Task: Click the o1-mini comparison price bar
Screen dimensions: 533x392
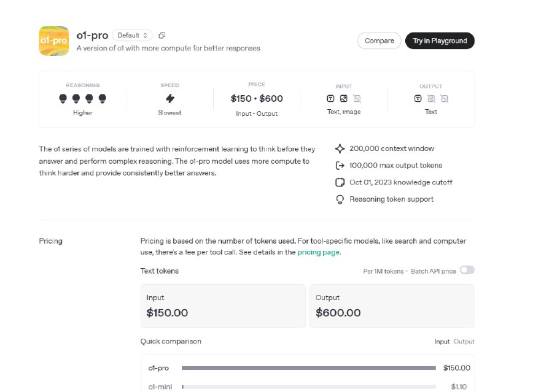Action: (308, 387)
